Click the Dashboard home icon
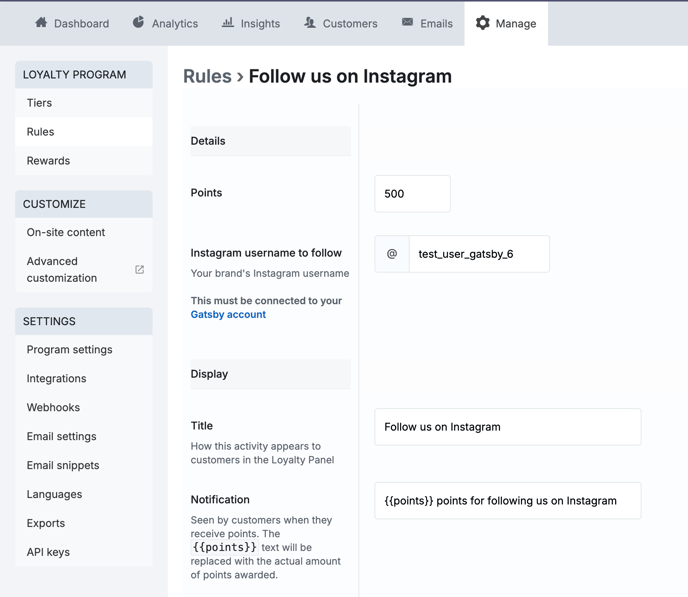The width and height of the screenshot is (688, 597). click(41, 23)
